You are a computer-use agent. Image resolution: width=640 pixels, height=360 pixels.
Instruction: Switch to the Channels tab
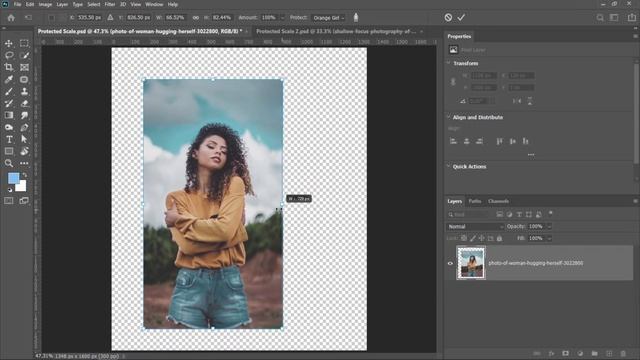pos(498,201)
